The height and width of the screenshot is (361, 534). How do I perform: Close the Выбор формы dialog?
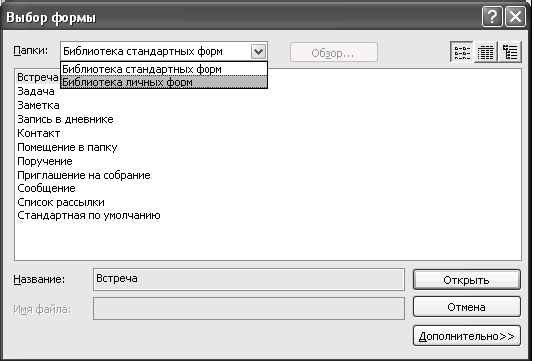[x=515, y=17]
